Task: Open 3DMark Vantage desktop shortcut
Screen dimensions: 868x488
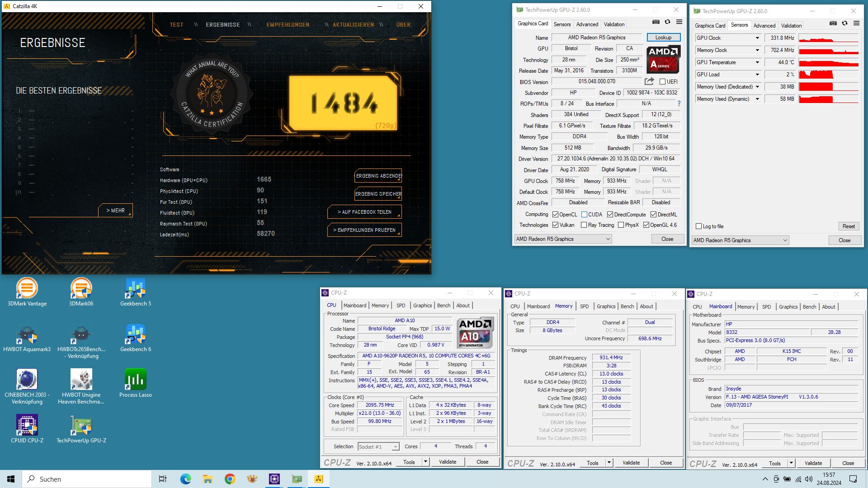Action: click(x=27, y=292)
